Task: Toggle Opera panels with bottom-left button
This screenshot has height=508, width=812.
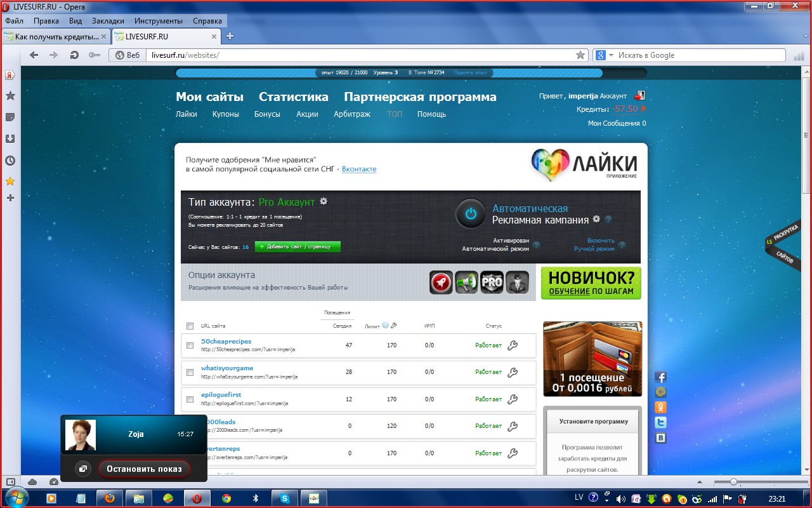Action: tap(10, 481)
